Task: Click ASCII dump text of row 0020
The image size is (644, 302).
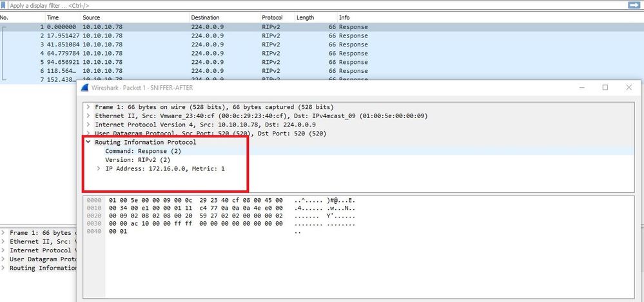Action: pyautogui.click(x=325, y=216)
